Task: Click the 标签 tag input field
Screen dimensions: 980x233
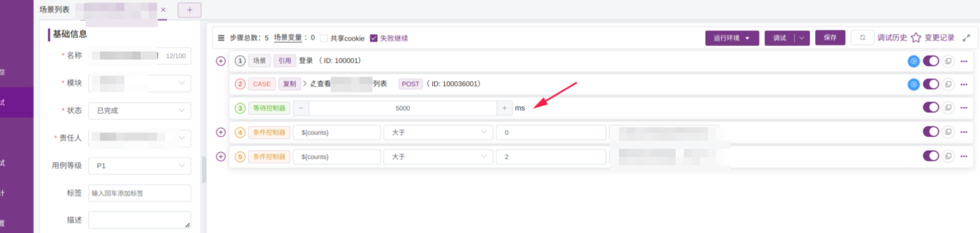Action: click(x=140, y=193)
